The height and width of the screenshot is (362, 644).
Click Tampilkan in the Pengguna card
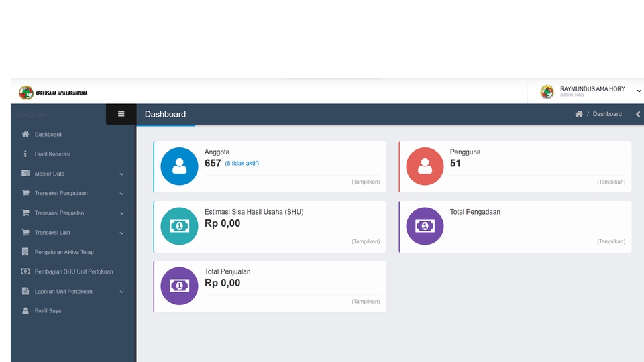tap(610, 182)
